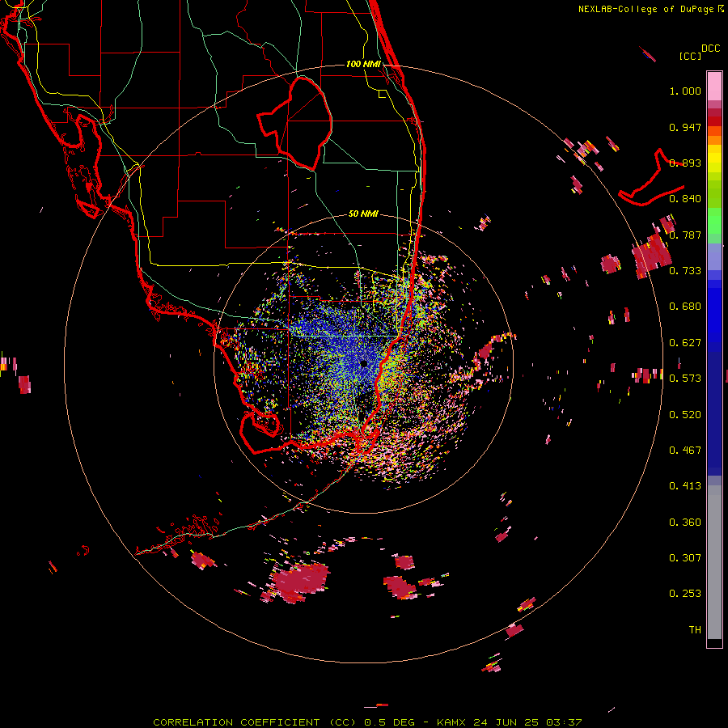Select the 0.947 color scale value
Image resolution: width=728 pixels, height=728 pixels.
pyautogui.click(x=685, y=127)
